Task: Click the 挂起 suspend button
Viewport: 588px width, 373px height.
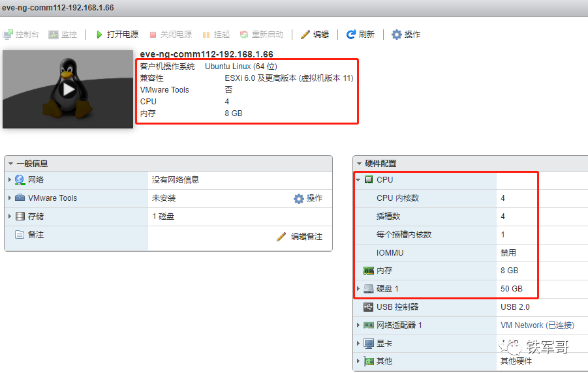Action: pos(216,35)
